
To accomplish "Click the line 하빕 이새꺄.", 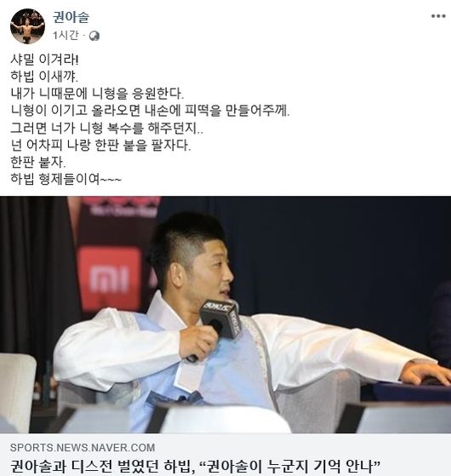I will coord(44,77).
